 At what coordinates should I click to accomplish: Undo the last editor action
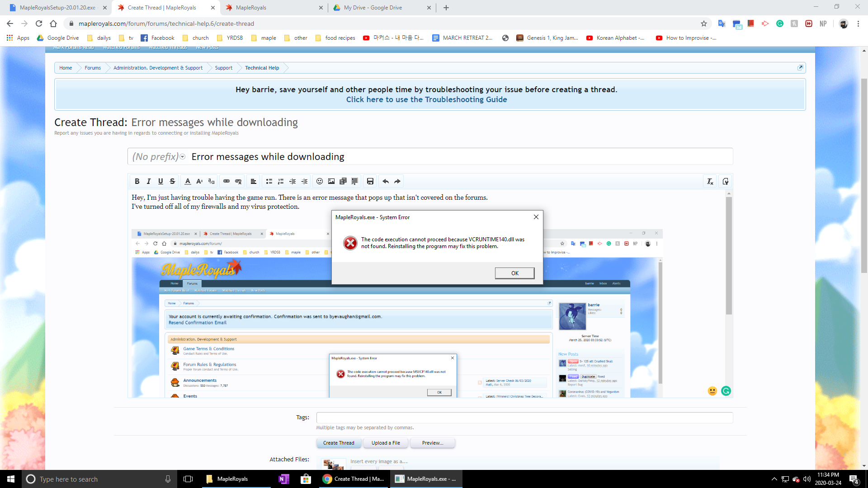coord(386,181)
